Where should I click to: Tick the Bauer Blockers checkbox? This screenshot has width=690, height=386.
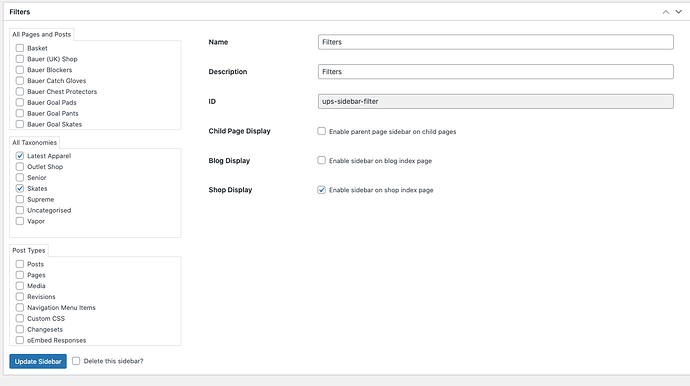[x=20, y=70]
